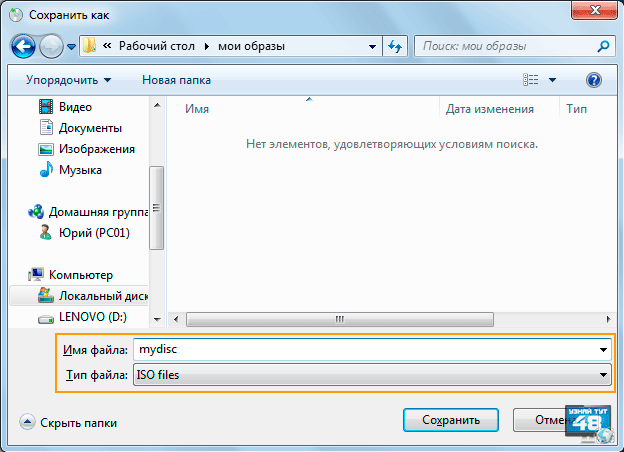Click the Видео film strip icon
Viewport: 624px width, 452px height.
(x=46, y=107)
